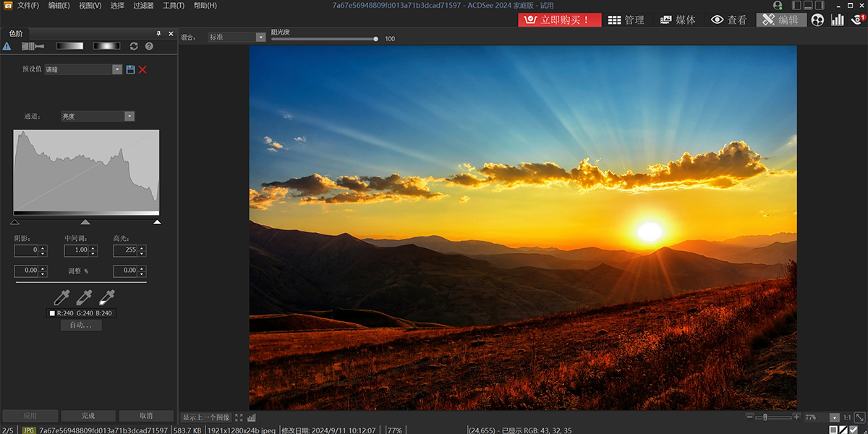Screen dimensions: 868x434
Task: Click the 完成 button
Action: 88,416
